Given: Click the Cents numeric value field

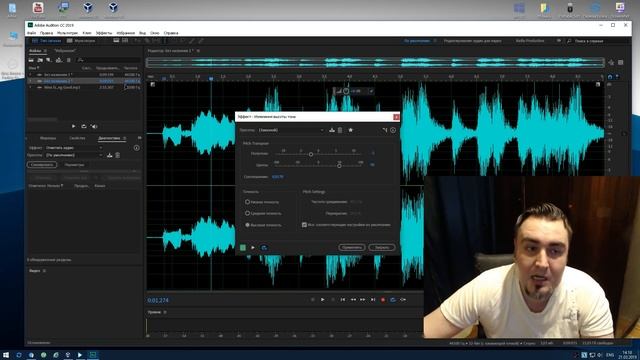Looking at the screenshot, I should point(372,164).
